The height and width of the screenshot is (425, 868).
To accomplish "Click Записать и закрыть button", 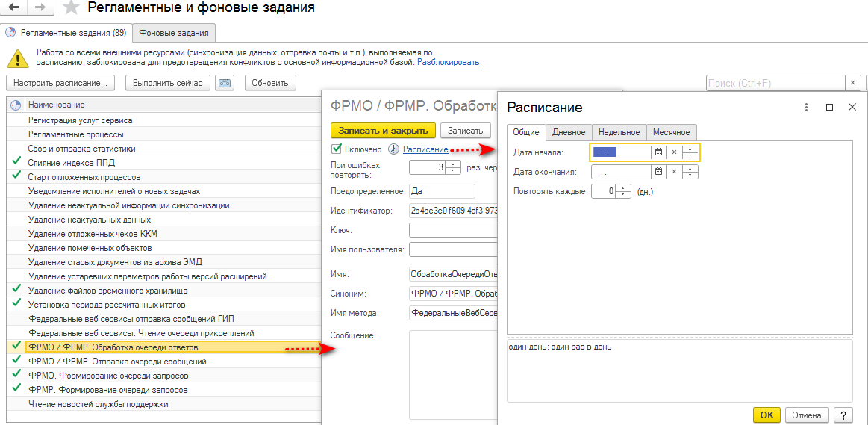I will [x=383, y=131].
